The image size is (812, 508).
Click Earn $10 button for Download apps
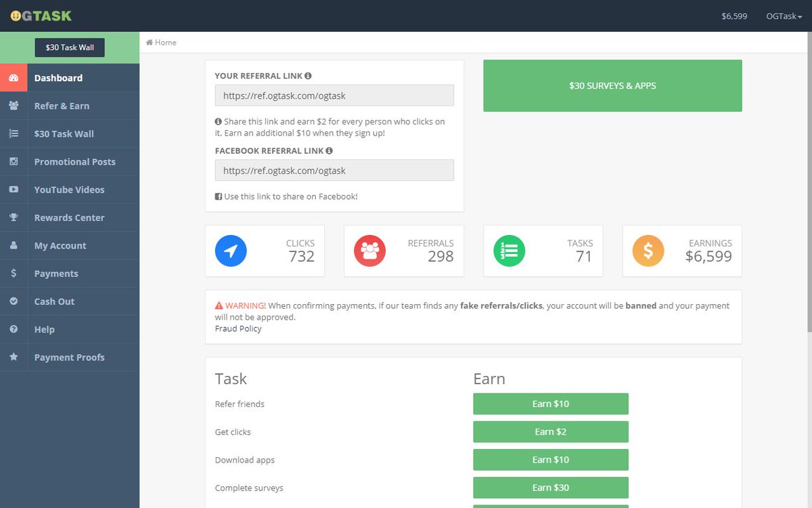pyautogui.click(x=551, y=459)
